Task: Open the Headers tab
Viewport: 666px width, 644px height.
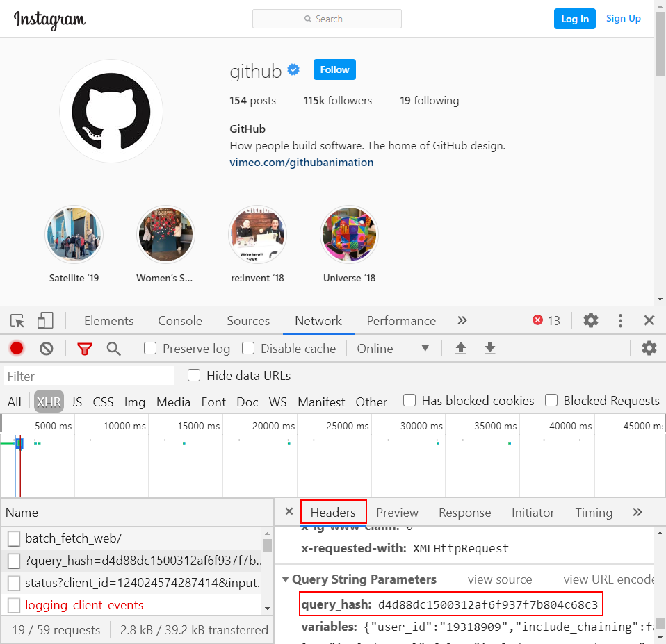Action: click(333, 512)
